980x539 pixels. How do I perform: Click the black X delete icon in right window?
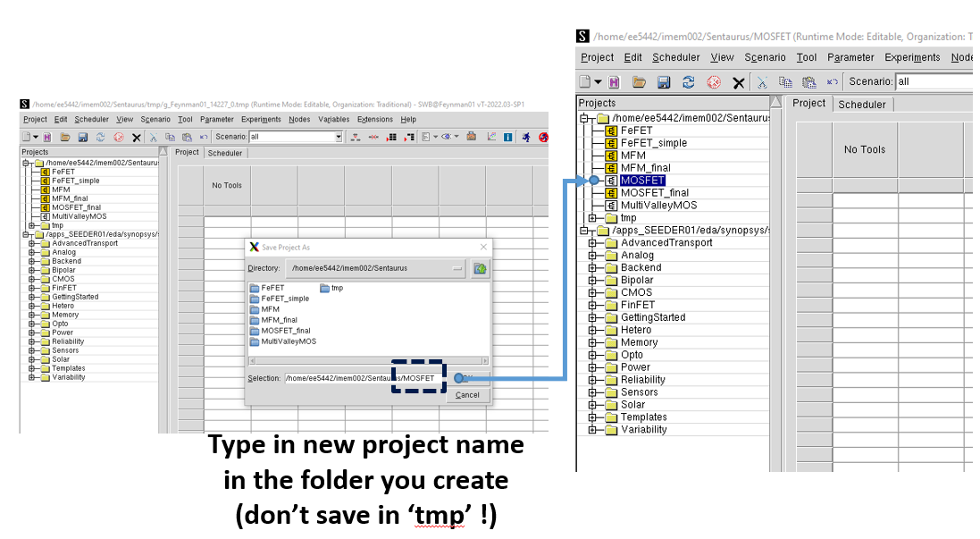(x=739, y=82)
